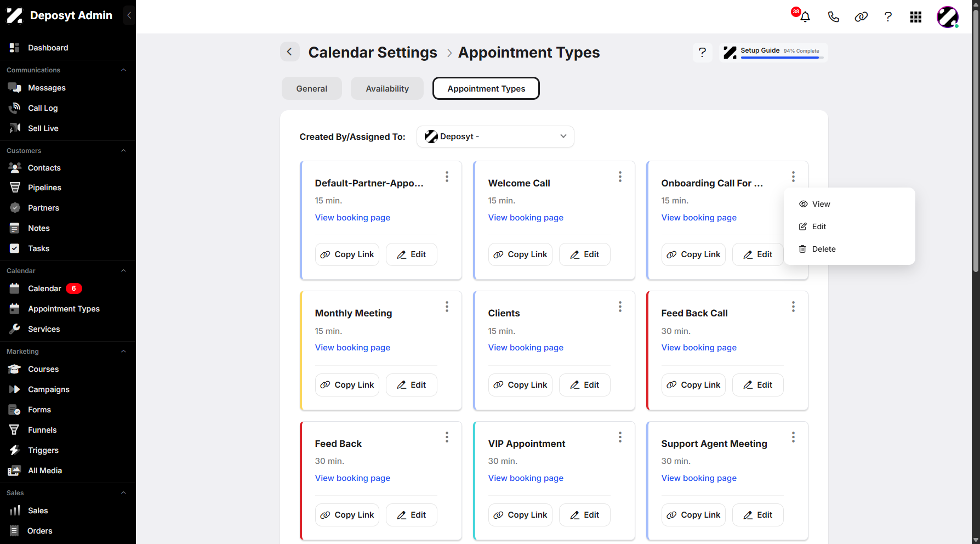Screen dimensions: 980x544
Task: Collapse the Marketing sidebar section
Action: [x=123, y=352]
